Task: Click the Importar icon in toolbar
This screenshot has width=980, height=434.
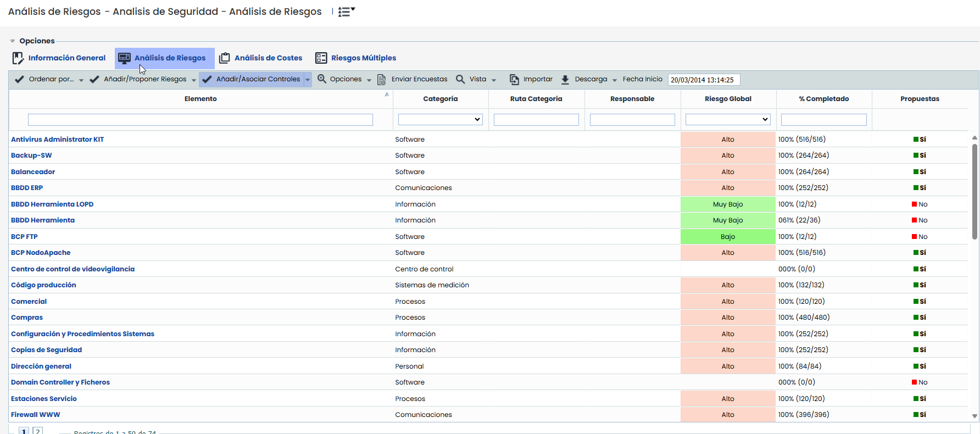Action: coord(514,80)
